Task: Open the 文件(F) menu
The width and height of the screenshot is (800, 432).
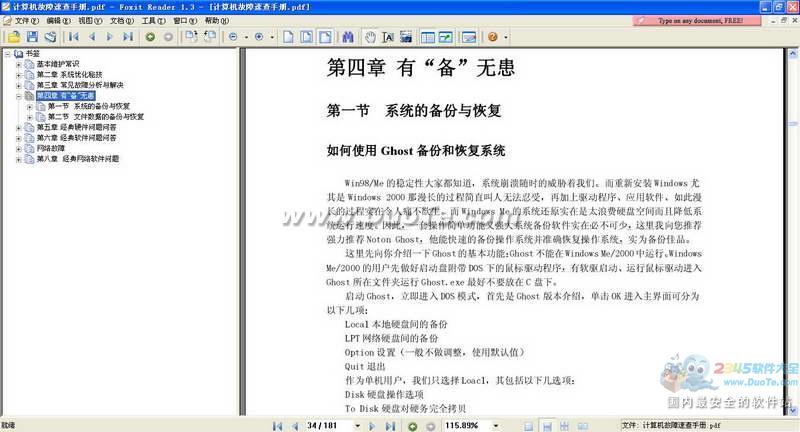Action: pos(26,20)
